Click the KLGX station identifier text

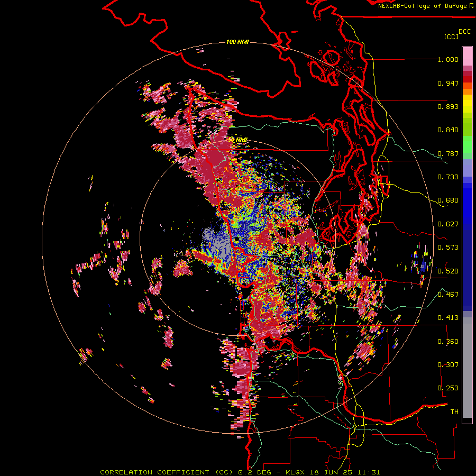point(296,472)
